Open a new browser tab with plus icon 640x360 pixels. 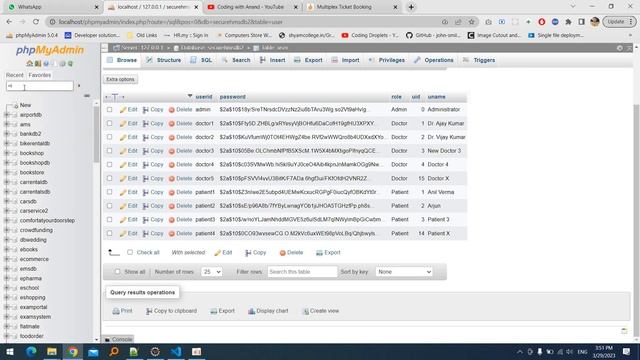click(x=411, y=7)
